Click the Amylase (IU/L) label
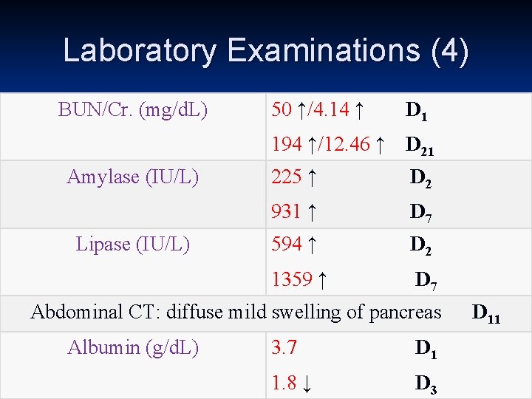This screenshot has width=532, height=399. coord(133,177)
